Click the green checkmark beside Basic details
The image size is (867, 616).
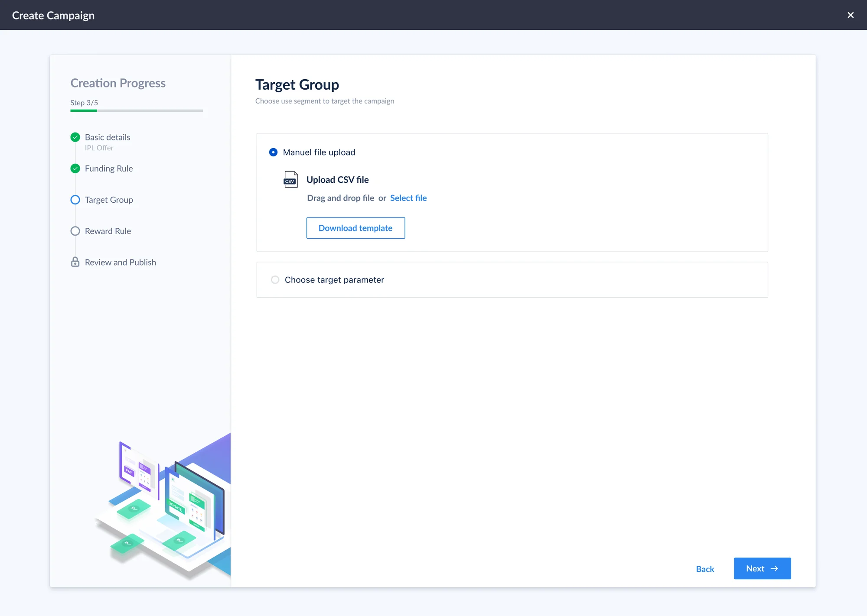[75, 137]
